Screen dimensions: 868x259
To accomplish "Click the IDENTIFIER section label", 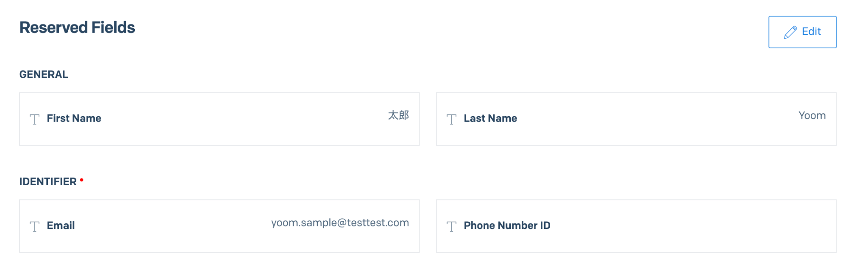I will pos(48,182).
